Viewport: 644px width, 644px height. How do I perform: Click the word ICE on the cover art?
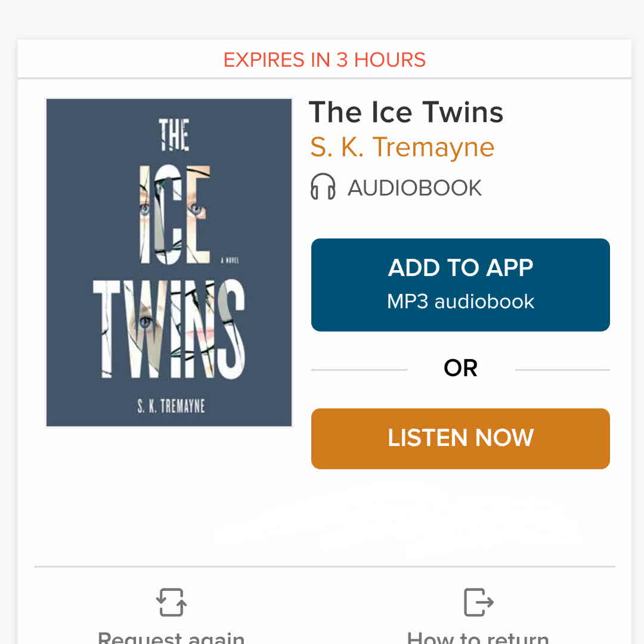pyautogui.click(x=174, y=215)
